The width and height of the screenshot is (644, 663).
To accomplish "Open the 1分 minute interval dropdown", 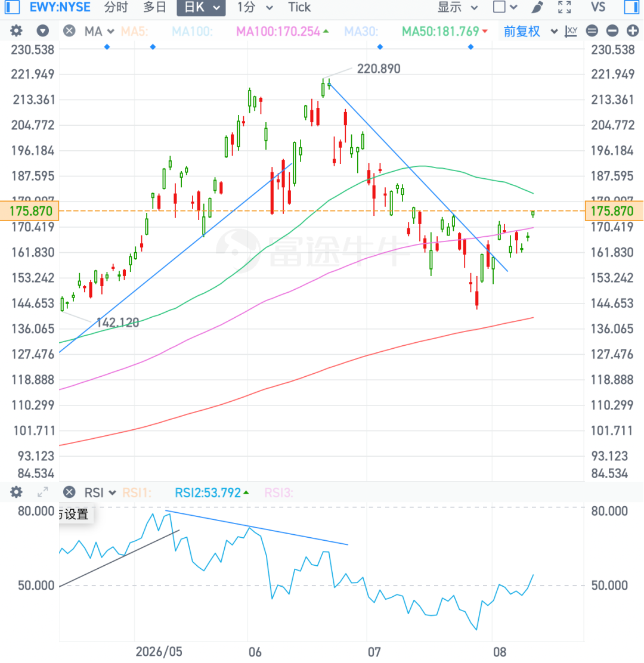I will coord(255,7).
